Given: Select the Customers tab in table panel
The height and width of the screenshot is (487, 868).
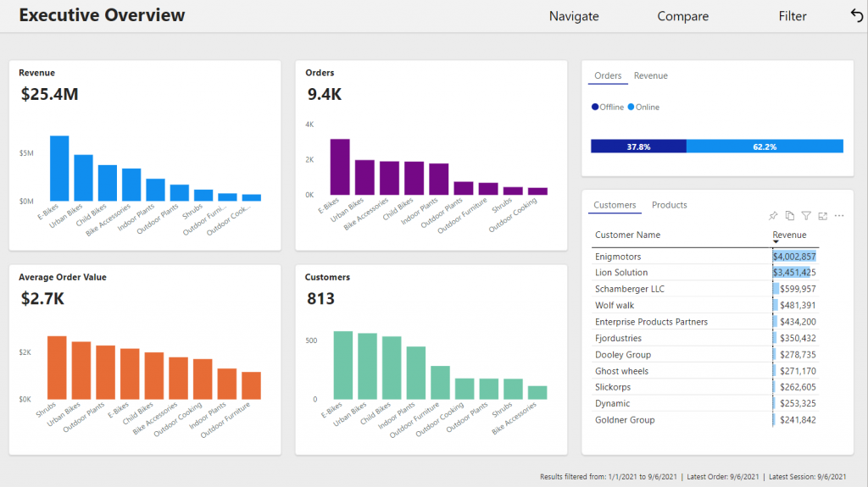Looking at the screenshot, I should click(x=615, y=205).
